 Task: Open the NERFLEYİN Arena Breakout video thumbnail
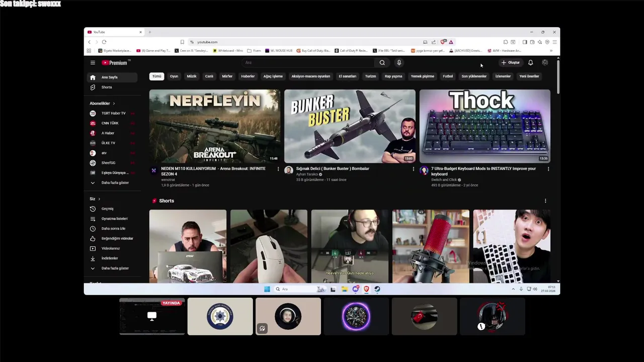[215, 126]
